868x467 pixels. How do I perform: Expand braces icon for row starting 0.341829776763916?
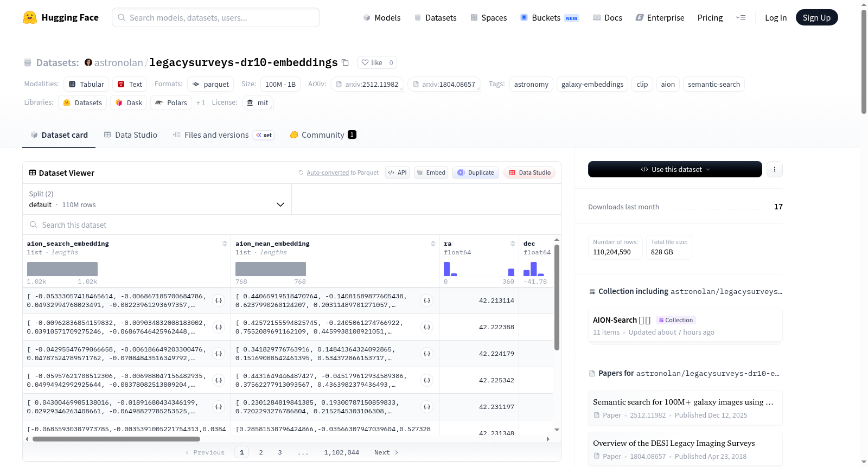point(427,354)
